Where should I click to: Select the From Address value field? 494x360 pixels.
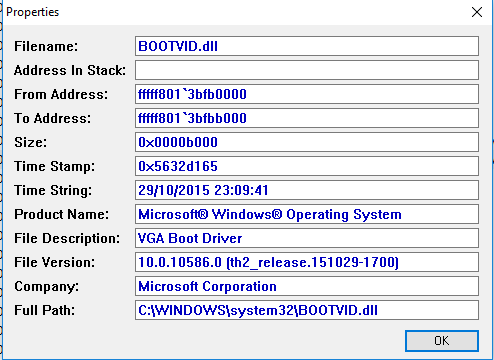coord(307,94)
